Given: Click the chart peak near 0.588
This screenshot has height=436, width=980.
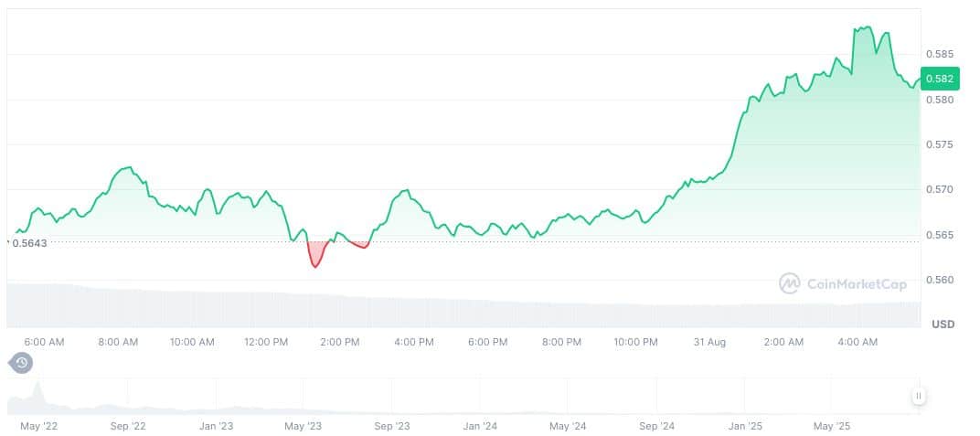Looking at the screenshot, I should [865, 28].
